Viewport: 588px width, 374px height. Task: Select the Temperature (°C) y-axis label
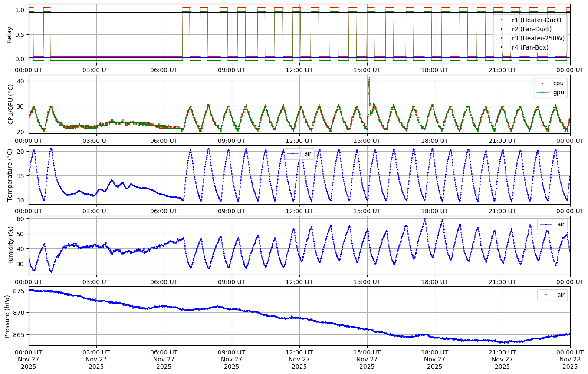(x=10, y=175)
